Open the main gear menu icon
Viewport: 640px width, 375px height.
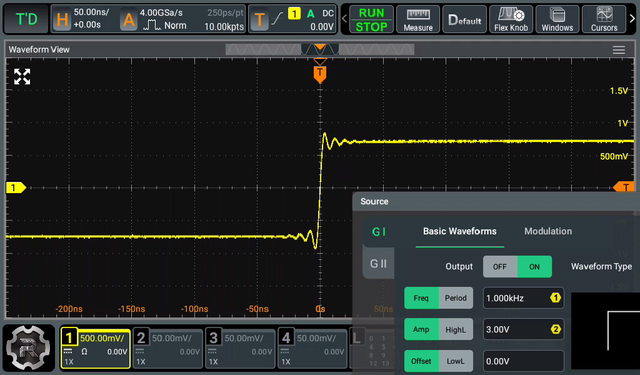28,348
